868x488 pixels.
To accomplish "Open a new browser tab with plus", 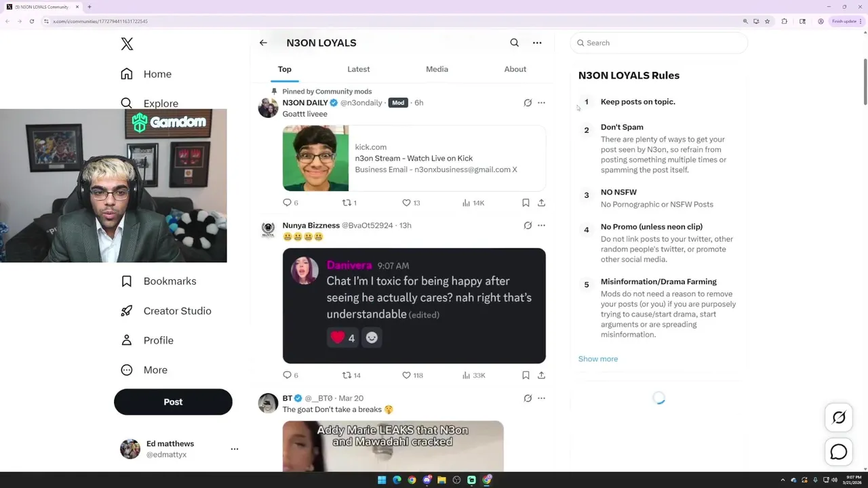I will [89, 7].
